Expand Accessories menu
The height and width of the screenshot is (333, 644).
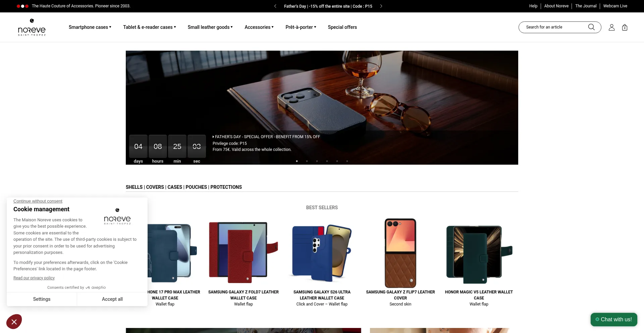pos(259,27)
